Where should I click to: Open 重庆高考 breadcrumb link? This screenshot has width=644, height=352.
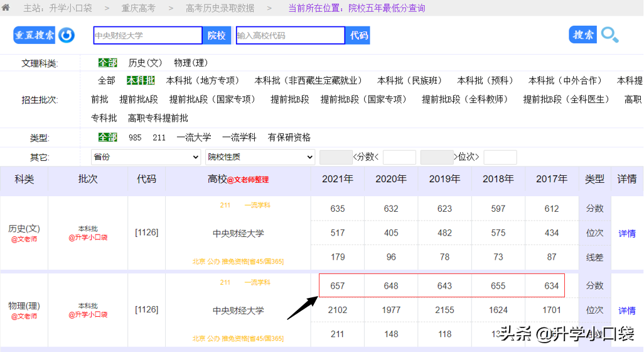139,8
